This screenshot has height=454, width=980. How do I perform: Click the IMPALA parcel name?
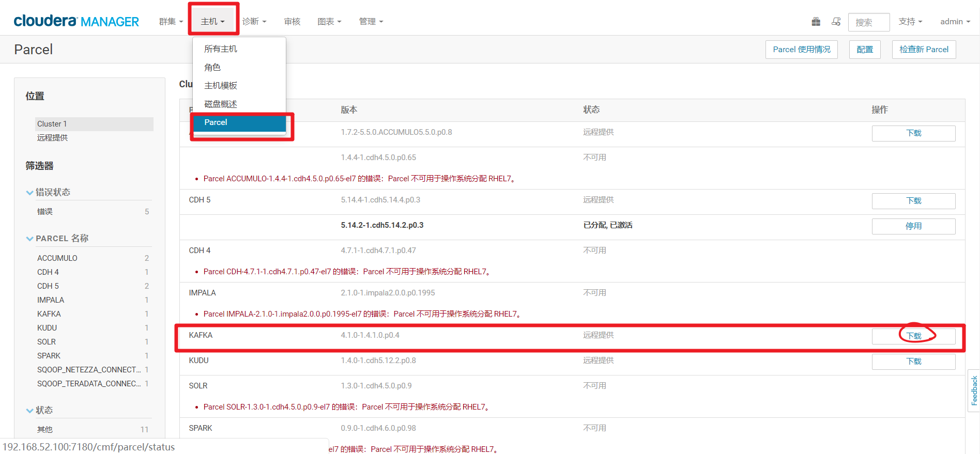(x=202, y=293)
